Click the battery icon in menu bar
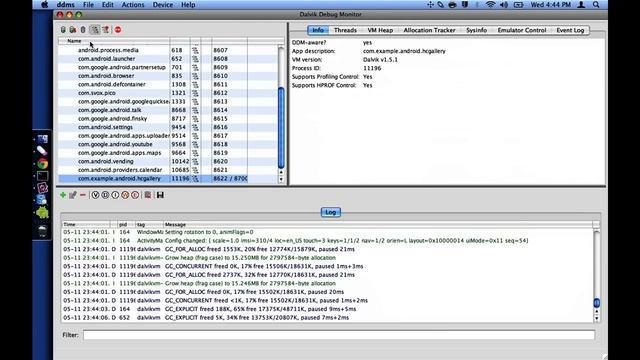The width and height of the screenshot is (640, 360). [x=518, y=5]
